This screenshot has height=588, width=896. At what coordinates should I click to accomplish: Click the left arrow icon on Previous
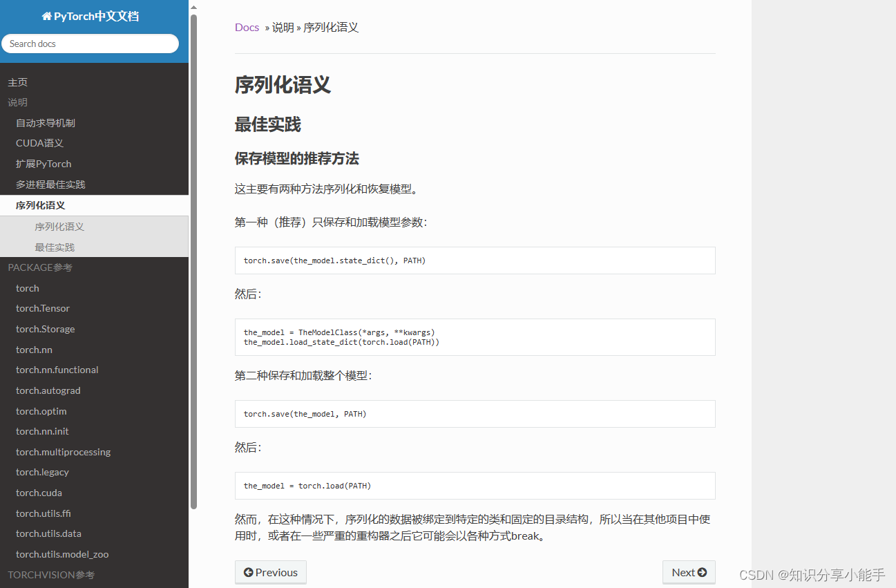coord(248,572)
